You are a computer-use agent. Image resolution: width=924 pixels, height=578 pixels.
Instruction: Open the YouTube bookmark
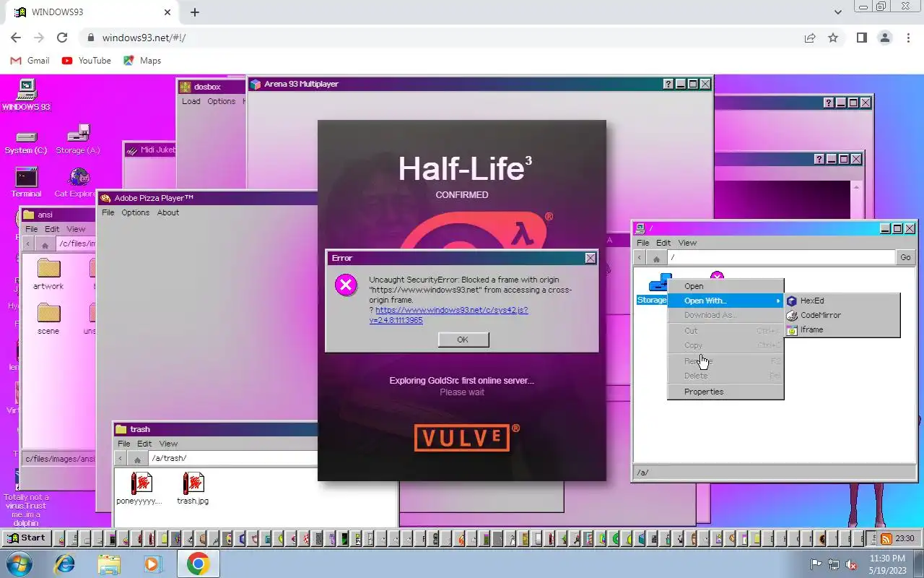[87, 61]
